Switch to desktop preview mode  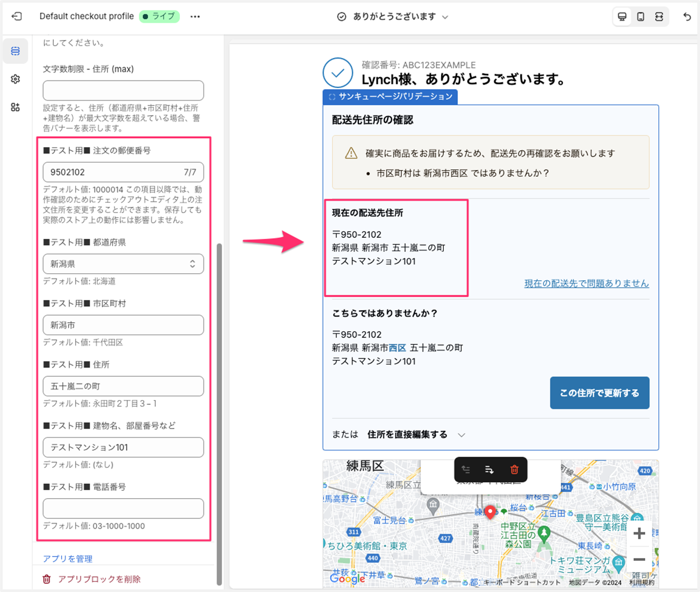pos(622,17)
